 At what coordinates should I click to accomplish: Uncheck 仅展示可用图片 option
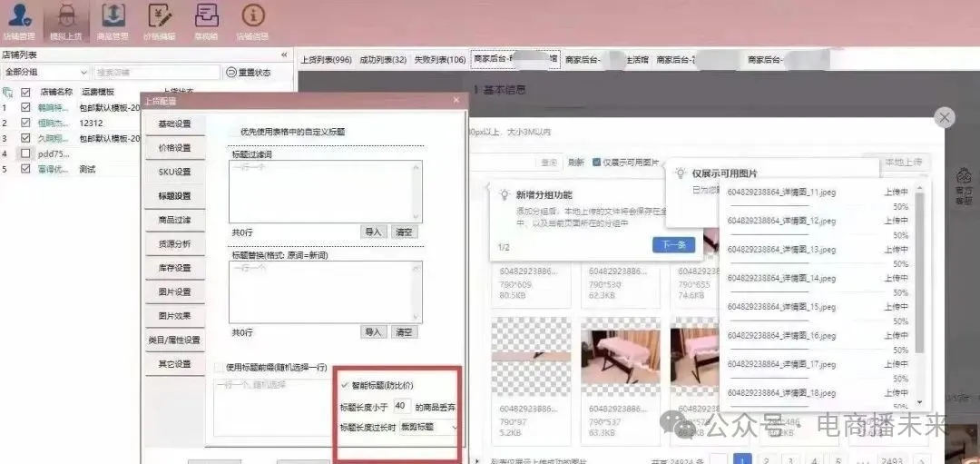tap(596, 163)
